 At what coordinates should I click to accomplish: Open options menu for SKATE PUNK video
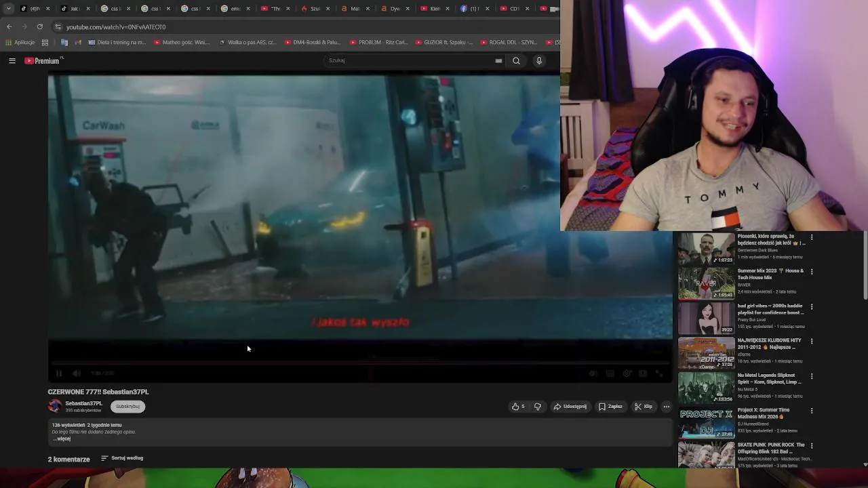812,446
